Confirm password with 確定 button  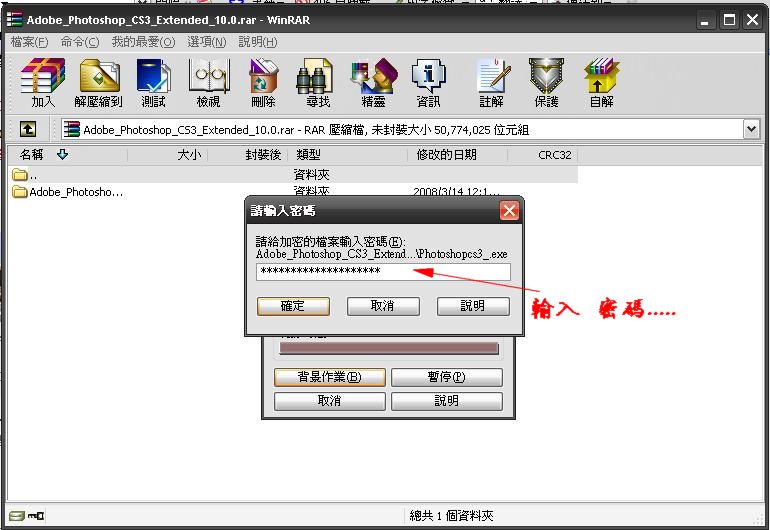293,306
